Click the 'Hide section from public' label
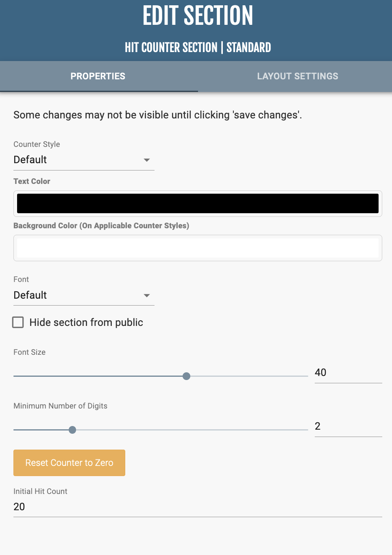The image size is (392, 555). [86, 323]
